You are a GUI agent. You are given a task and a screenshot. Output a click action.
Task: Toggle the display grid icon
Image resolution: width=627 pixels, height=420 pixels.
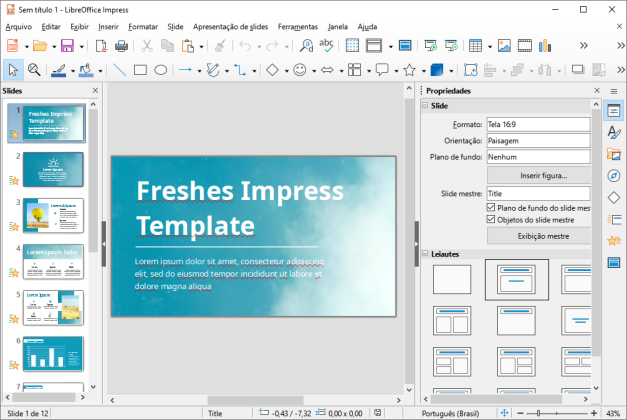tap(352, 46)
